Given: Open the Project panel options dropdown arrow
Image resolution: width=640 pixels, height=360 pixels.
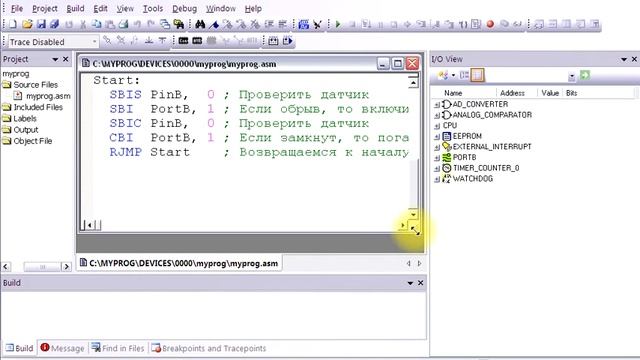Looking at the screenshot, I should coord(55,60).
